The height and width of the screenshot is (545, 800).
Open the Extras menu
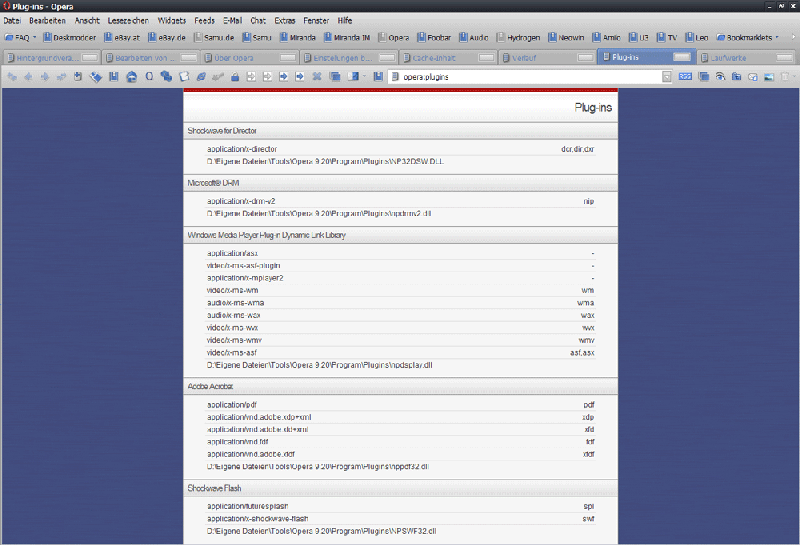[285, 20]
